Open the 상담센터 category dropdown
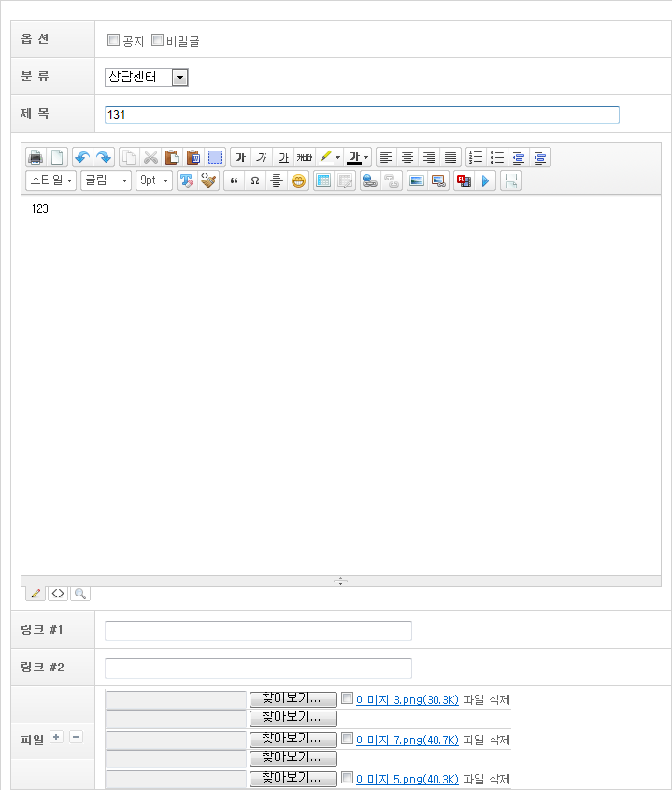 pos(179,78)
